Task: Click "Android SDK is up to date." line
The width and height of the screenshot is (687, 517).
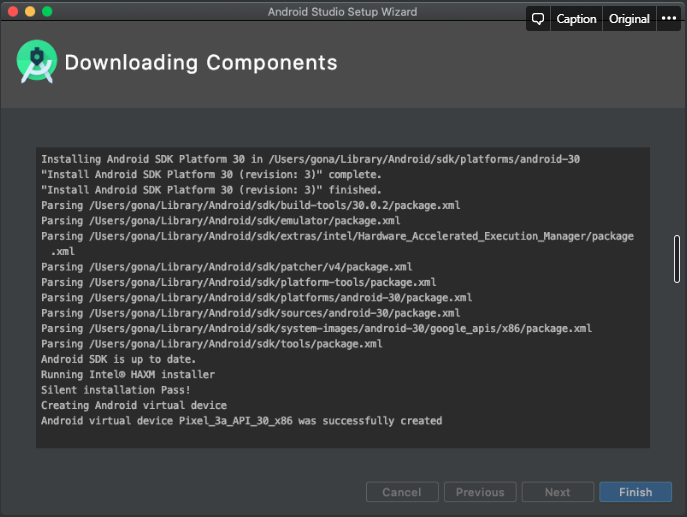Action: 118,359
